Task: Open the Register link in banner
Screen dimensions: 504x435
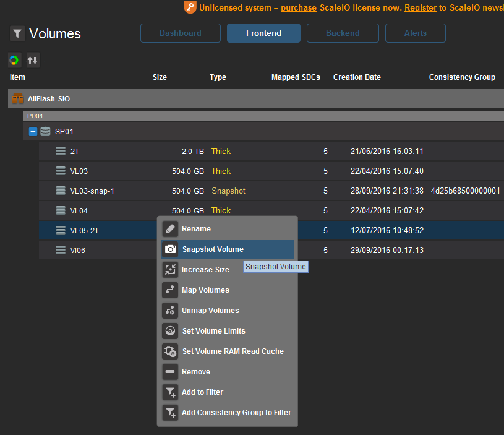Action: point(421,7)
